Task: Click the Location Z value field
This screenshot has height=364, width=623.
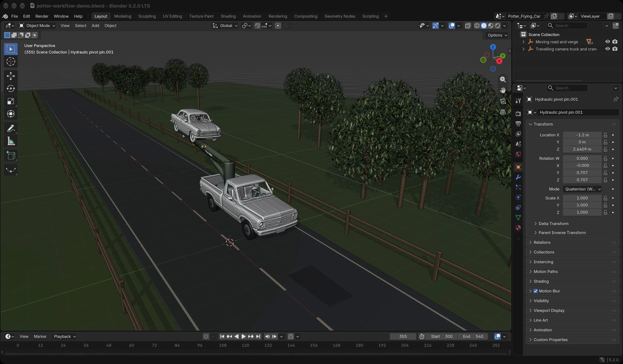Action: click(582, 149)
